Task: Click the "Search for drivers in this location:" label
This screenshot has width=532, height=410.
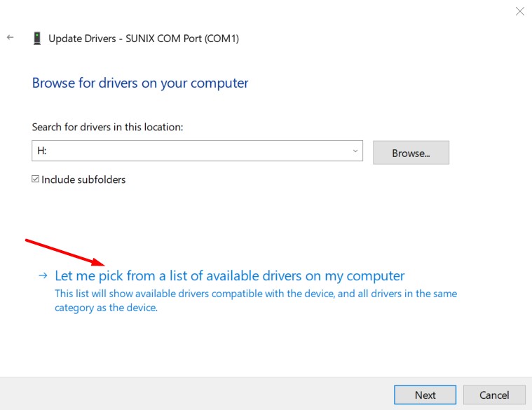Action: (107, 127)
